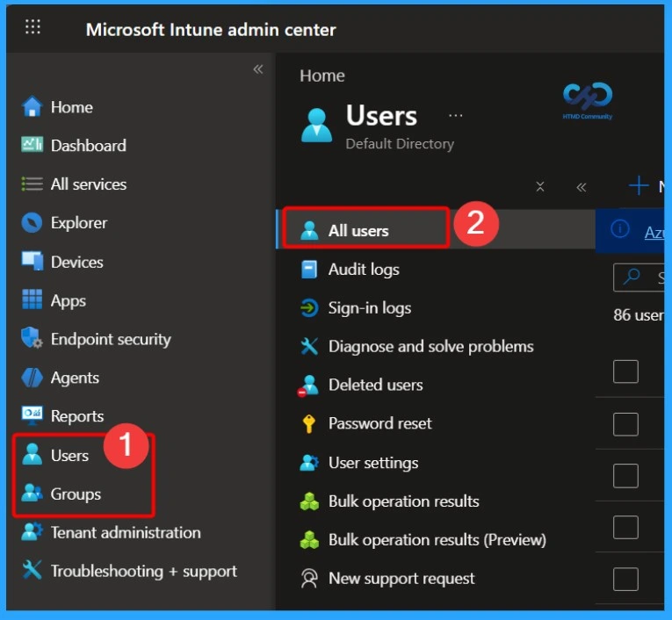Click the Sign-in logs arrow icon
The width and height of the screenshot is (672, 620).
click(x=309, y=307)
